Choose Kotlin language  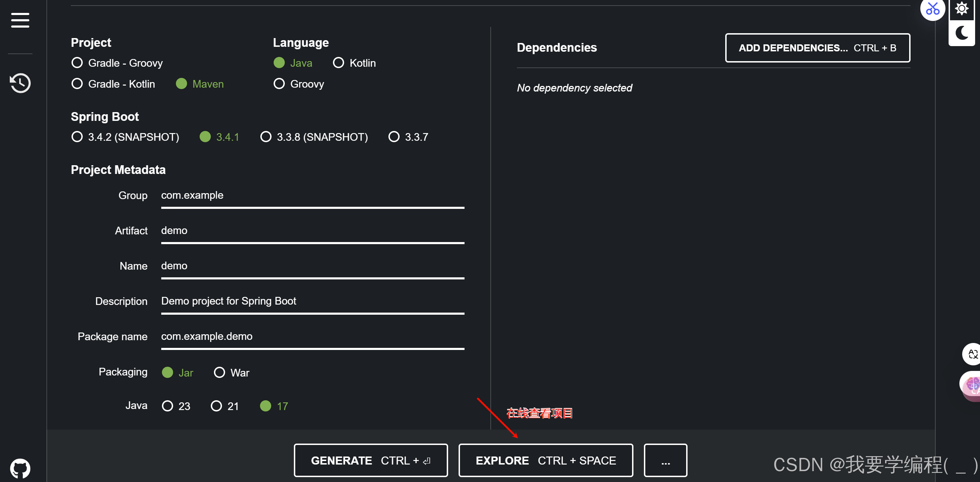pyautogui.click(x=354, y=63)
